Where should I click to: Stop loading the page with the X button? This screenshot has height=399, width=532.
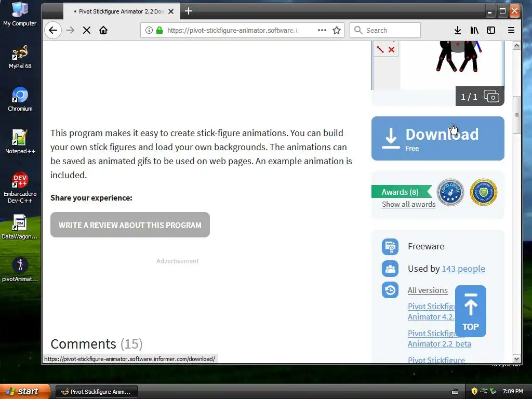87,30
